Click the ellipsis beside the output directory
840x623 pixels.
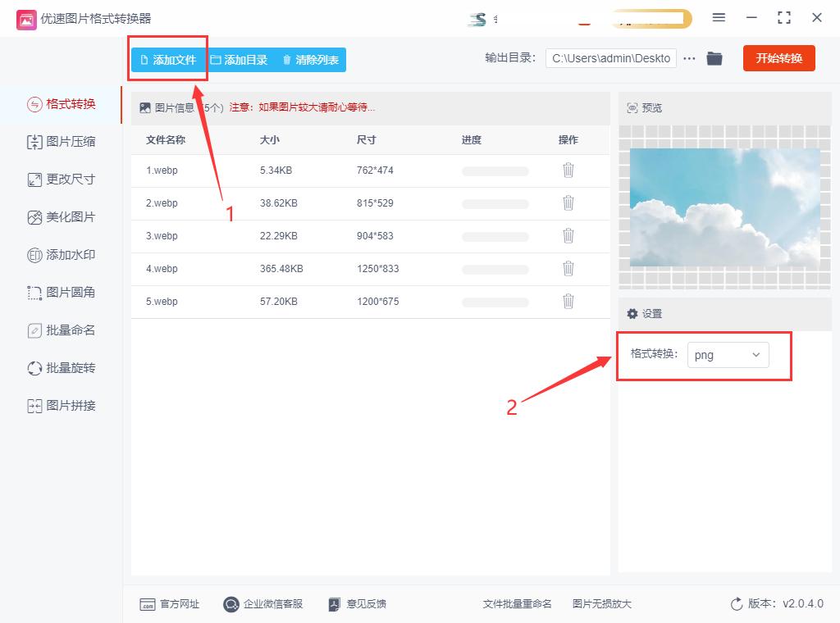point(689,58)
